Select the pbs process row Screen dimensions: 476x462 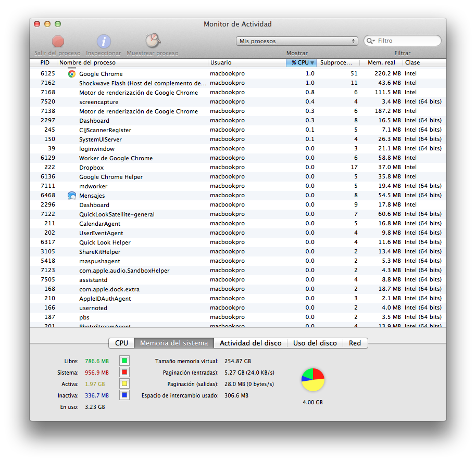coord(238,317)
